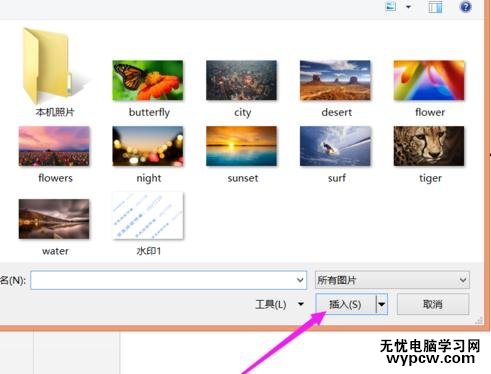Click the surf file name label
Viewport: 491px width, 374px height.
pyautogui.click(x=337, y=178)
